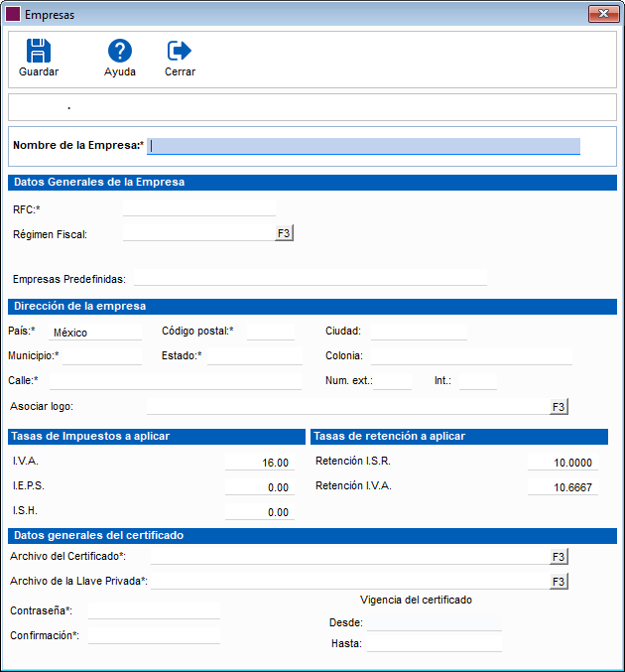Viewport: 625px width, 672px height.
Task: Click into the RFC input field
Action: [198, 208]
